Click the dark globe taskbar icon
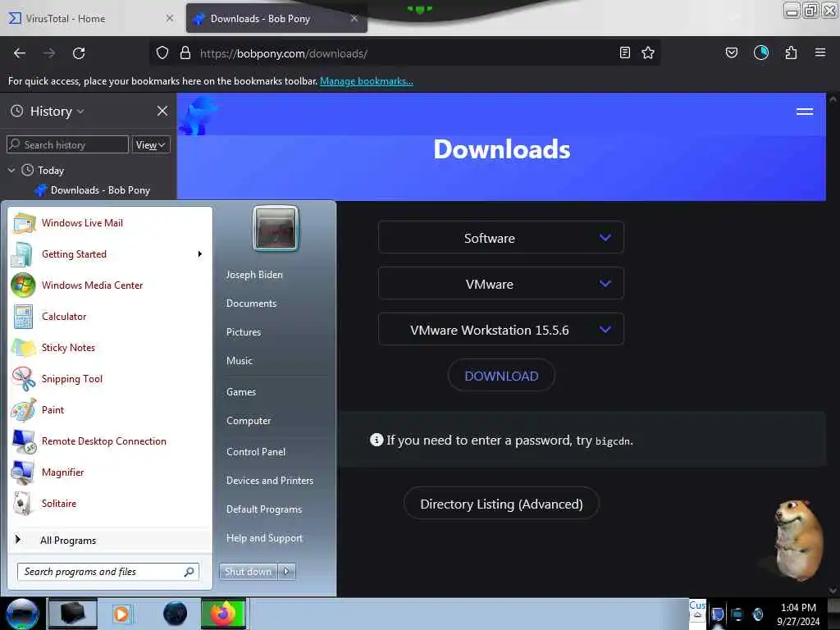The width and height of the screenshot is (840, 630). (x=175, y=614)
